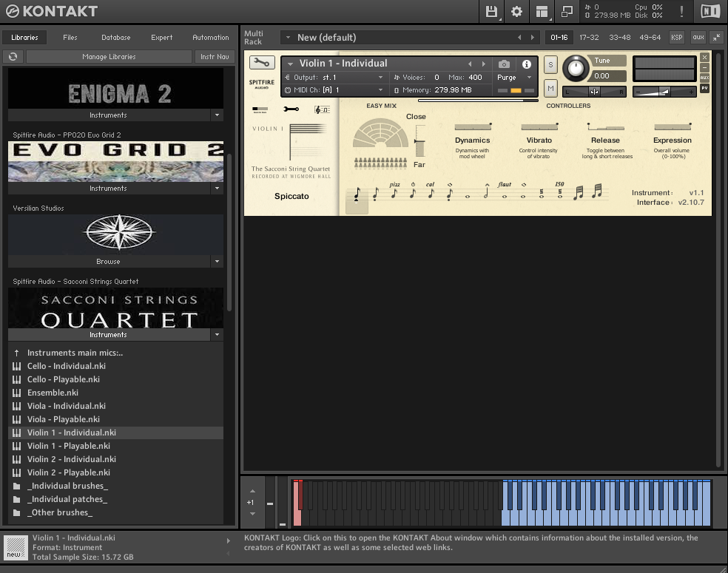The image size is (728, 573).
Task: Refresh the libraries list
Action: (13, 57)
